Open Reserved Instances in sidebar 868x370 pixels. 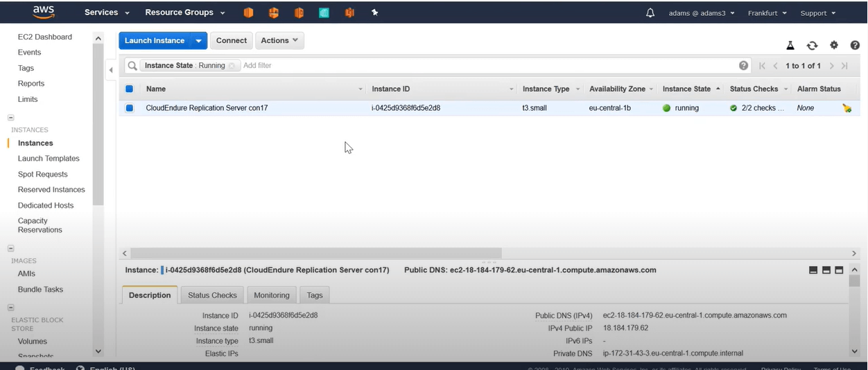click(51, 190)
